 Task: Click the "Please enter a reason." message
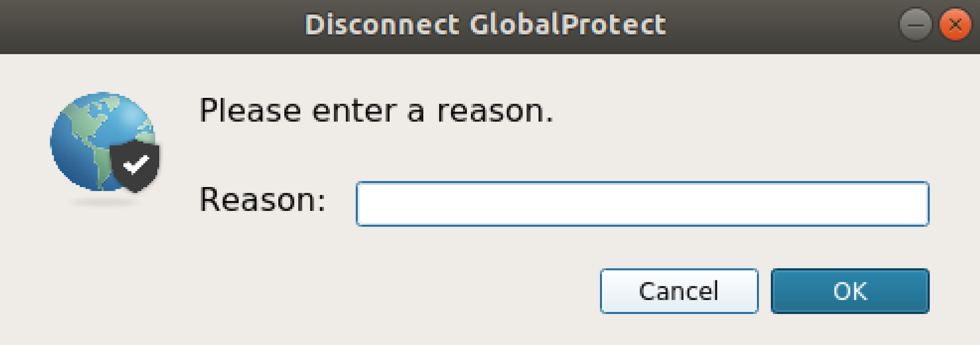(x=376, y=111)
